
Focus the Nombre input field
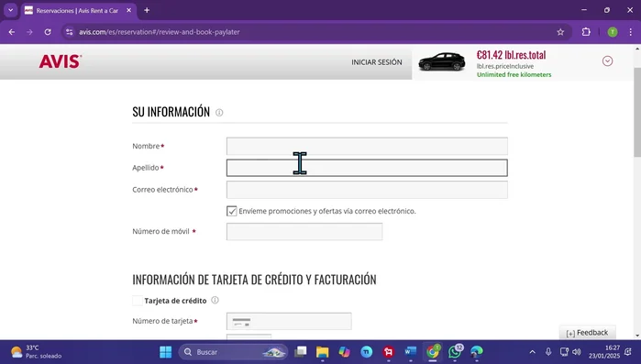coord(367,146)
